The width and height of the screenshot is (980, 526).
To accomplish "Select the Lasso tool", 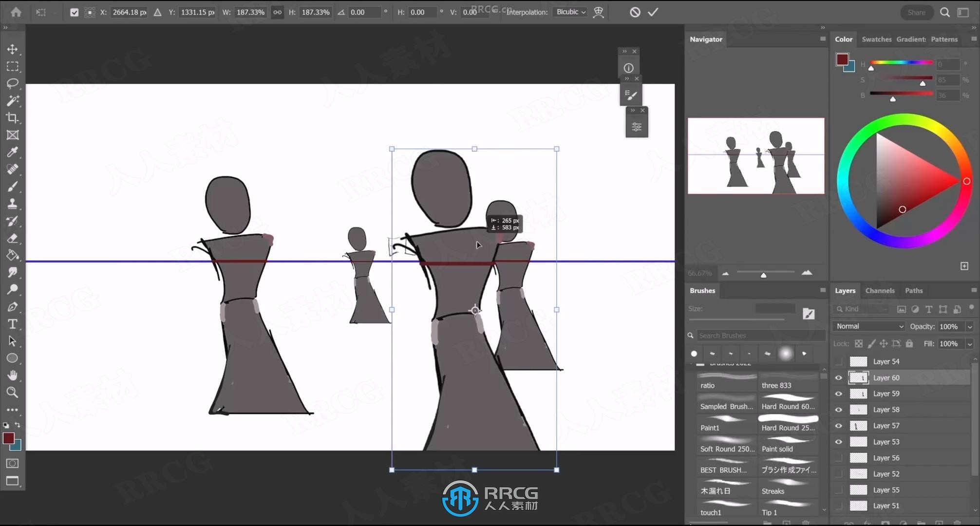I will 13,83.
